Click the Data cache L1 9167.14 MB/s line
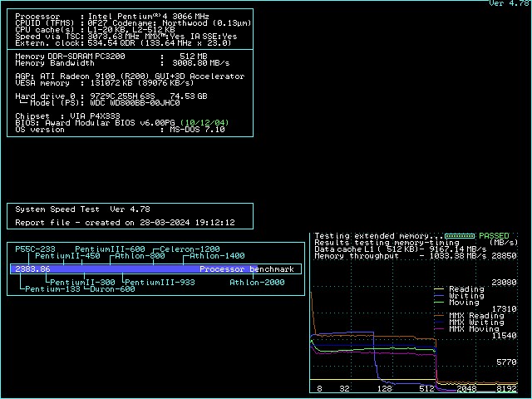This screenshot has width=532, height=399. click(401, 249)
